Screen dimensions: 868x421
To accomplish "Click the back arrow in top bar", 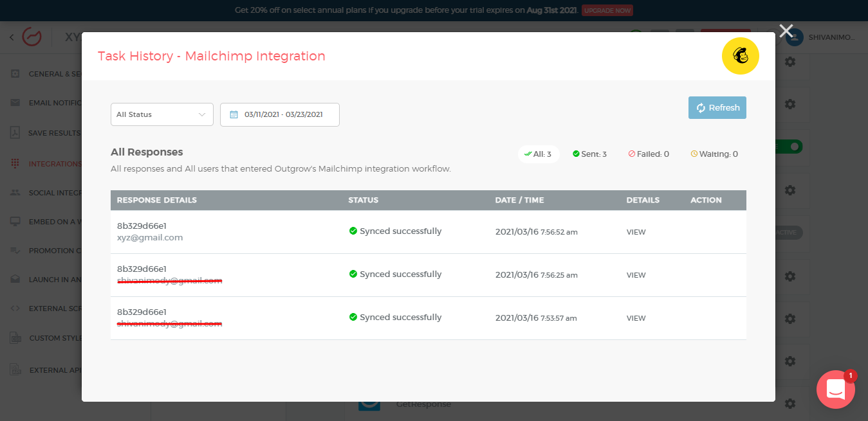I will pos(11,38).
